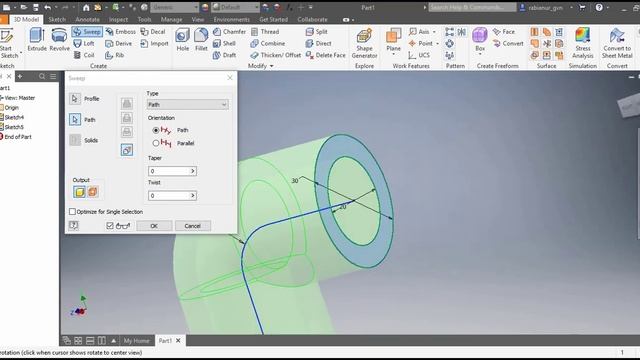Click the Import tool
The width and height of the screenshot is (640, 360).
(154, 43)
